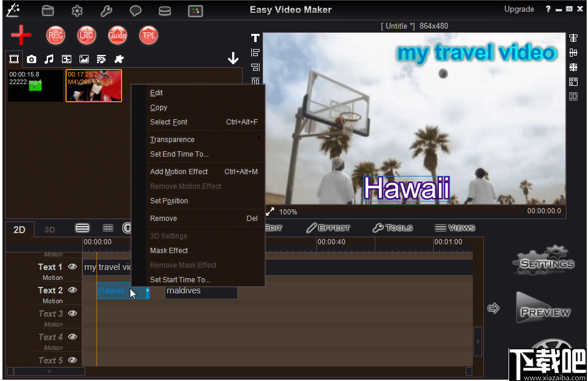Screen dimensions: 588x381
Task: Select the TPL template tool
Action: point(148,35)
